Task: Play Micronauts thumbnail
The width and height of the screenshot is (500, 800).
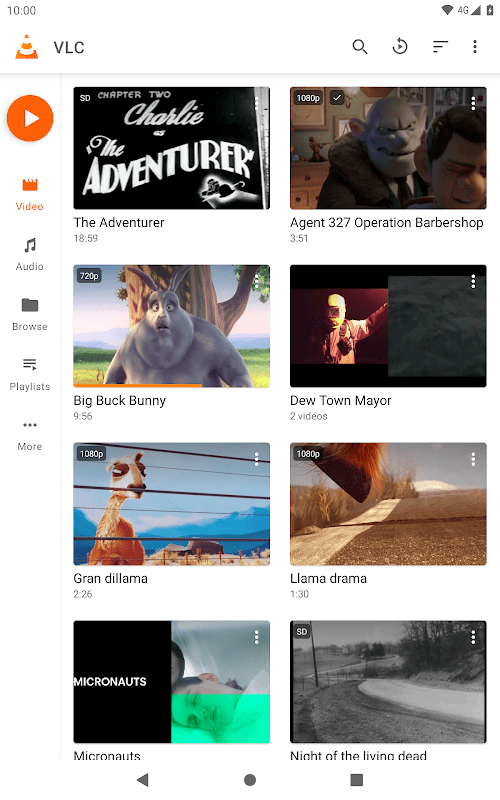Action: coord(171,682)
